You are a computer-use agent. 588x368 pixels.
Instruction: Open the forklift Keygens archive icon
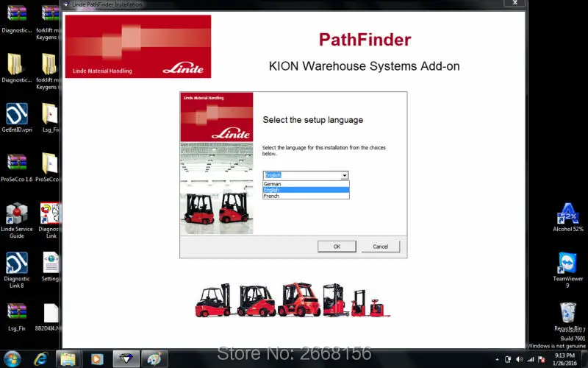[x=48, y=22]
